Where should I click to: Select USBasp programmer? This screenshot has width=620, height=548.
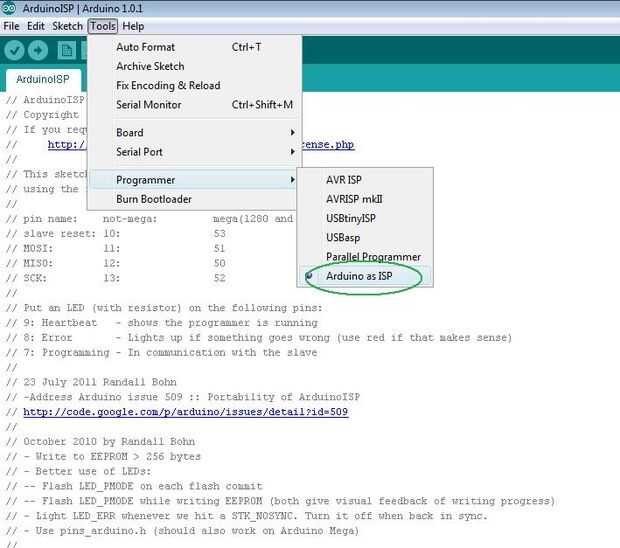(365, 238)
